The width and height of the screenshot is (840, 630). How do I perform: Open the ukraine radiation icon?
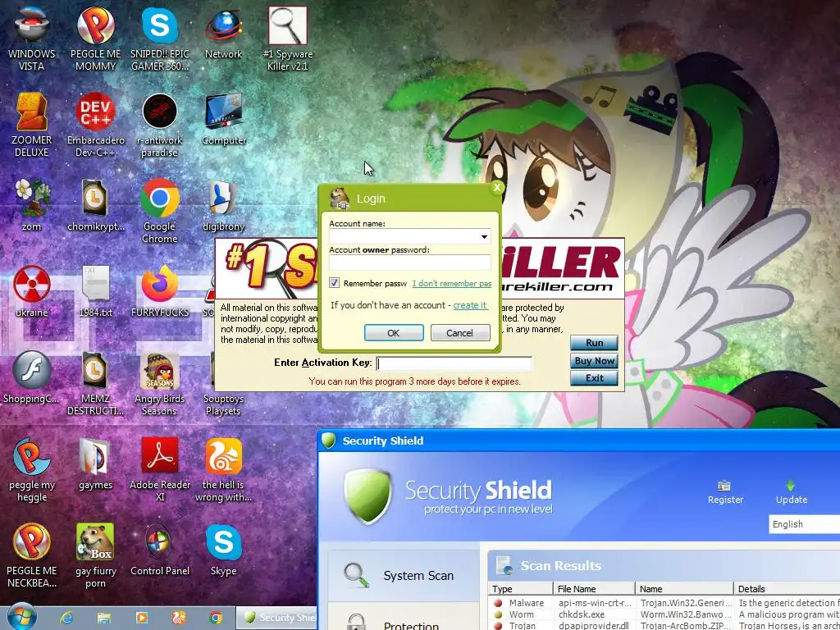32,291
